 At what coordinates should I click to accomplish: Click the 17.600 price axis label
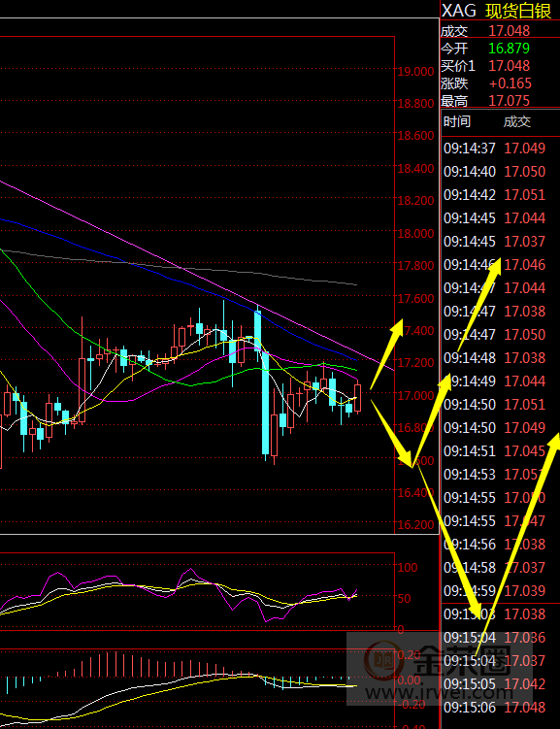tap(415, 298)
